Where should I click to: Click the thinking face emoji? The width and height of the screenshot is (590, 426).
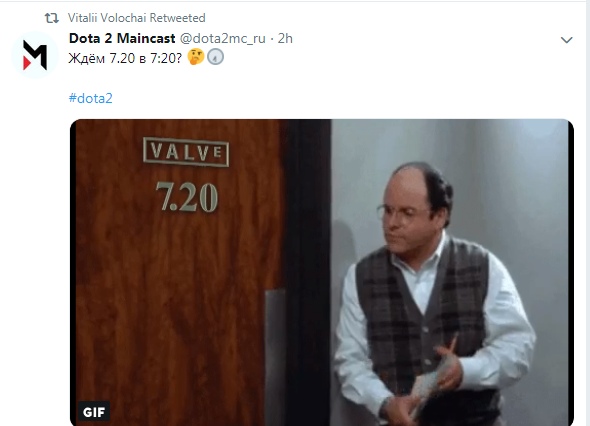point(195,57)
